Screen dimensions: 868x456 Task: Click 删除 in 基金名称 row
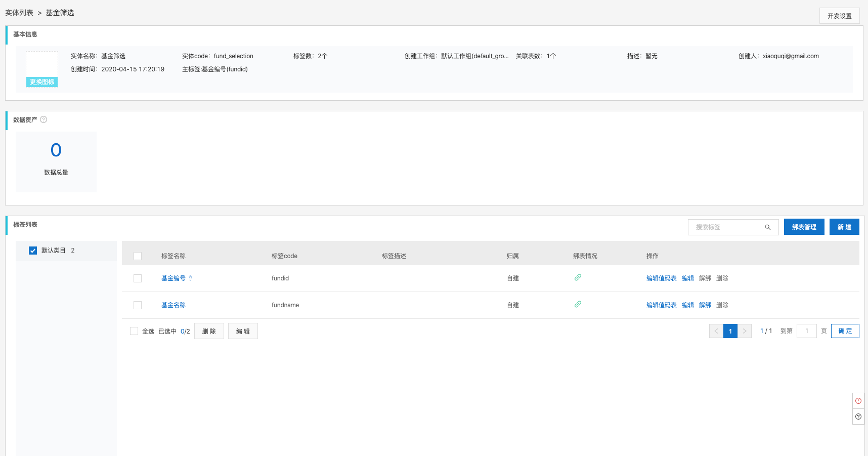pos(722,305)
